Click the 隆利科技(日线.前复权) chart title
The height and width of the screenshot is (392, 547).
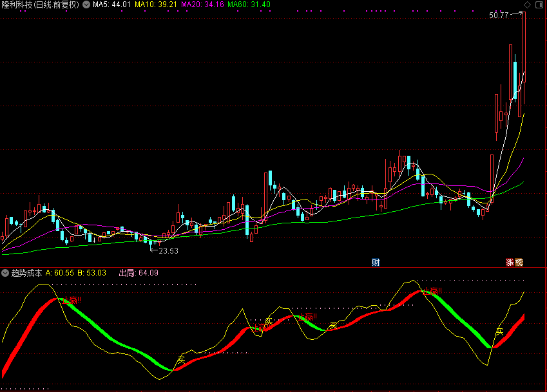[41, 5]
